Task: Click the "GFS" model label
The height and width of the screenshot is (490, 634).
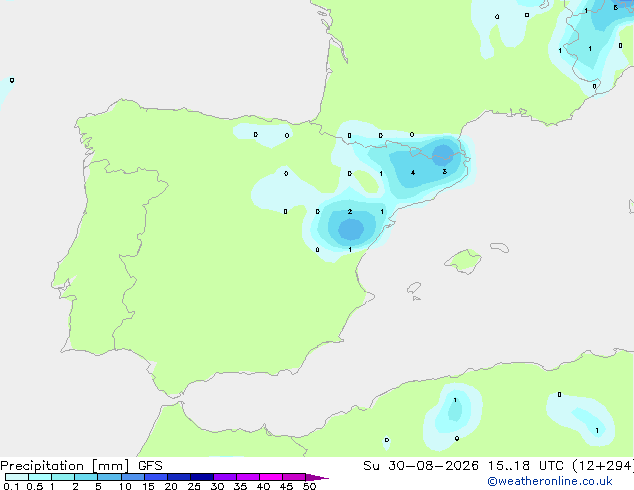Action: point(150,466)
